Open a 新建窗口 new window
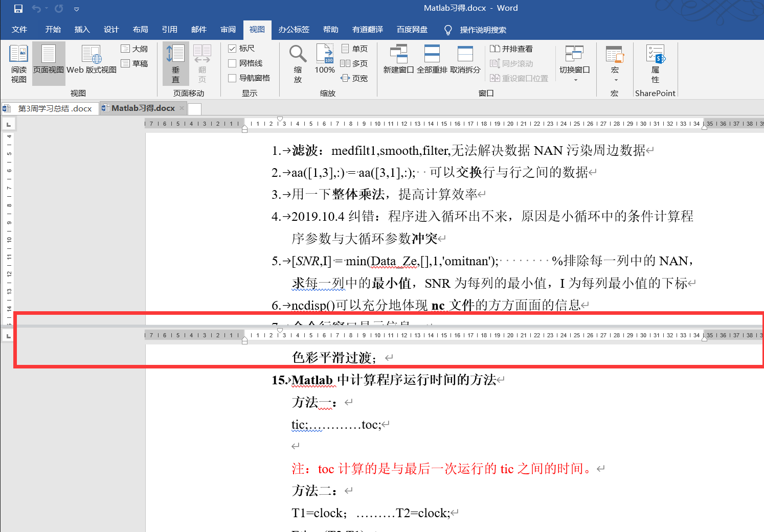The height and width of the screenshot is (532, 764). coord(398,59)
